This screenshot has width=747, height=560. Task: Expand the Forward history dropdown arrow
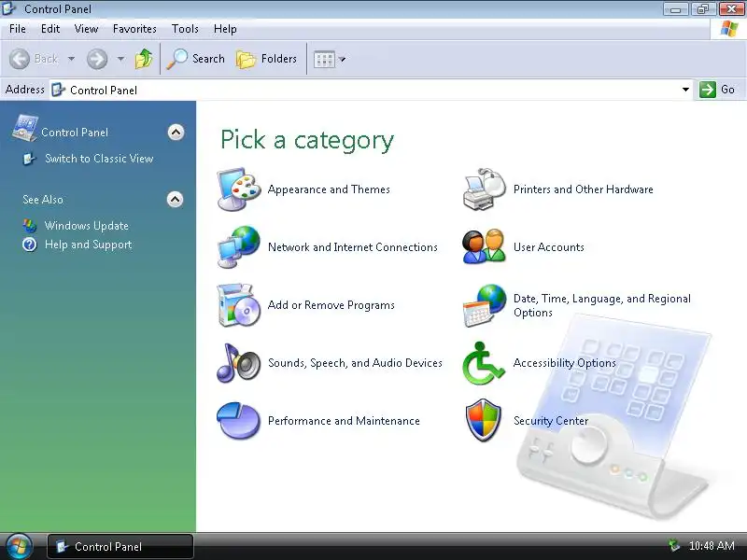point(120,59)
